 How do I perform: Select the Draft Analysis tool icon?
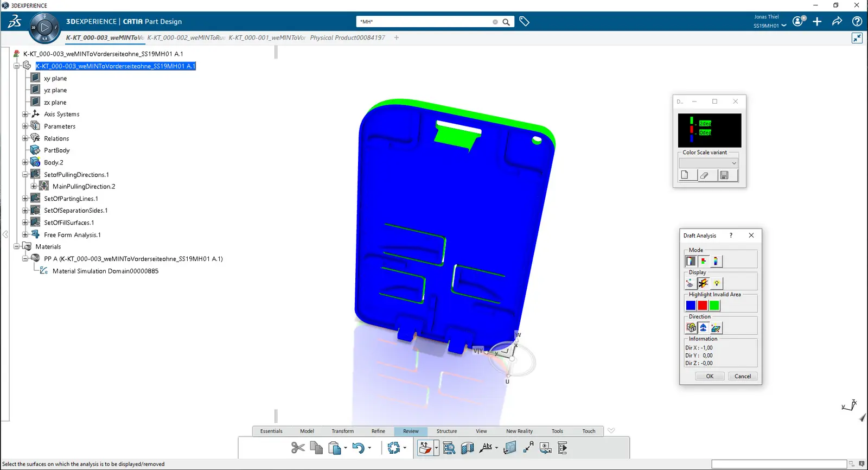click(425, 448)
